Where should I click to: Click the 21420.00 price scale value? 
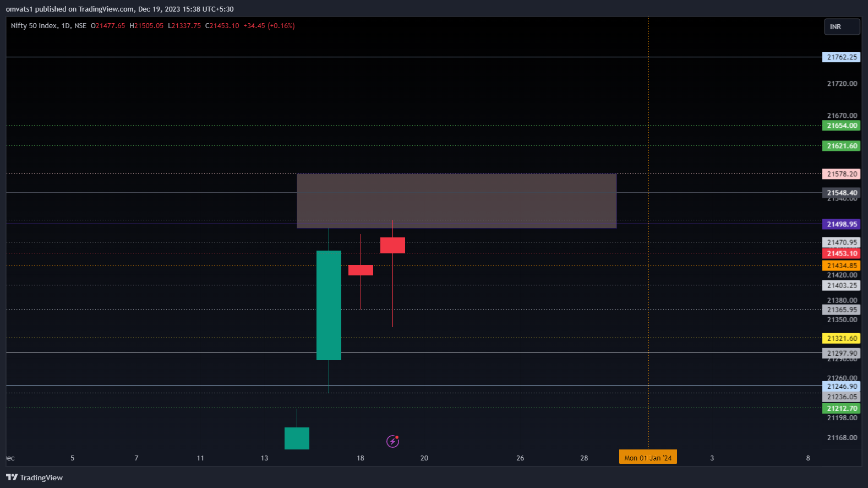[842, 275]
